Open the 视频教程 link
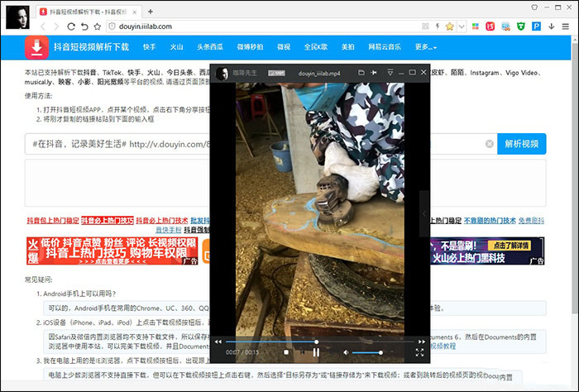The height and width of the screenshot is (392, 579). coord(443,347)
